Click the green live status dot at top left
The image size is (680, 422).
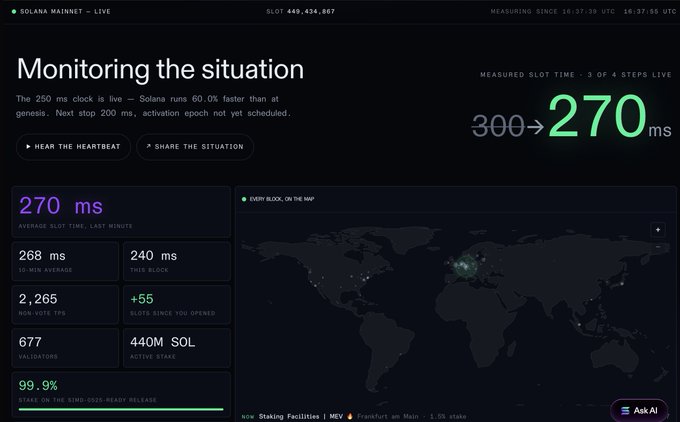point(14,12)
